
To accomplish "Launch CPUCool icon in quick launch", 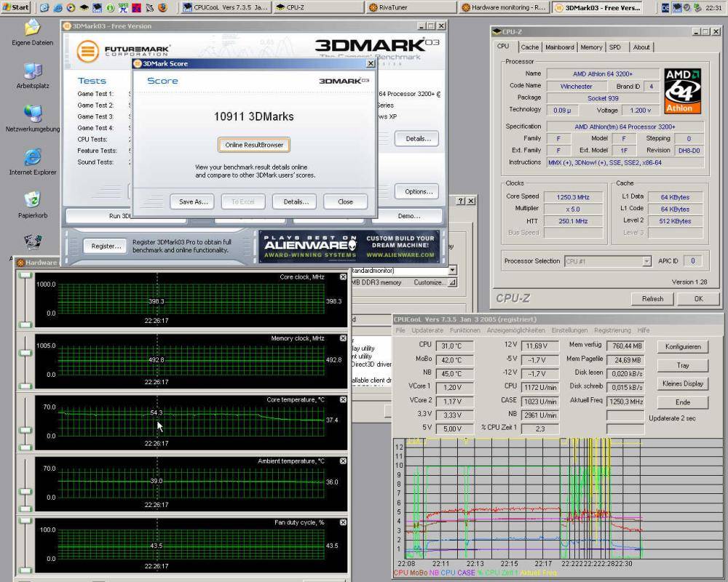I will click(97, 7).
